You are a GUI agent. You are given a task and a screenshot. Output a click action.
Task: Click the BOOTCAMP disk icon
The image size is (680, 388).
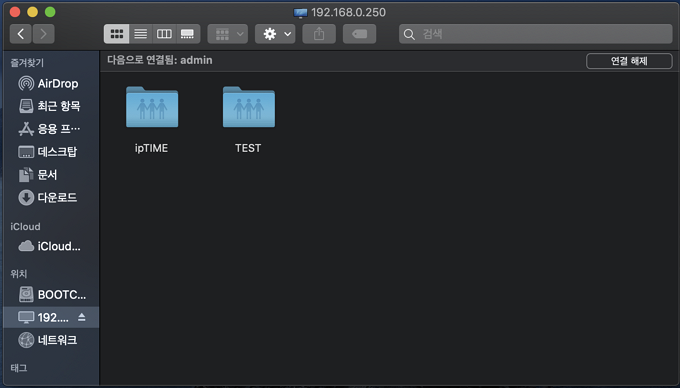pos(26,295)
